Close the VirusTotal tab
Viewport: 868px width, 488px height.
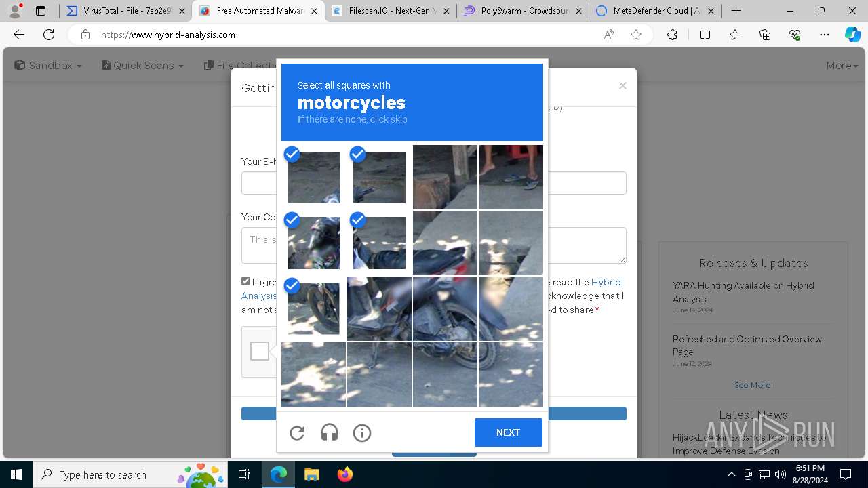point(182,11)
